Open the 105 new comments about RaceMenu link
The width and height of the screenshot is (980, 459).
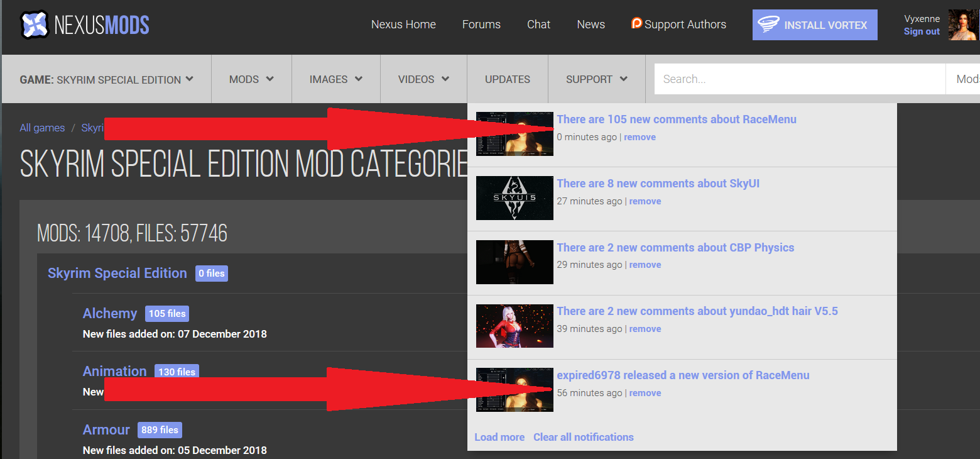click(x=677, y=119)
